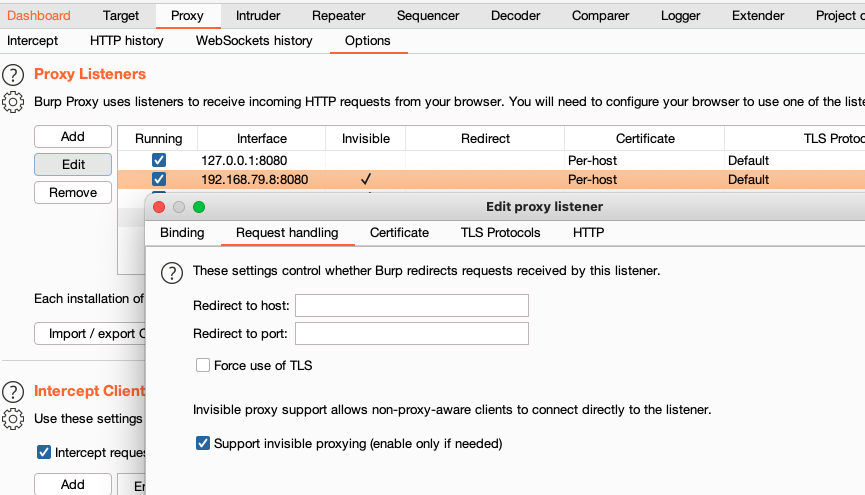
Task: Click the invisible checkmark in 192.168.79.8 row
Action: (366, 179)
